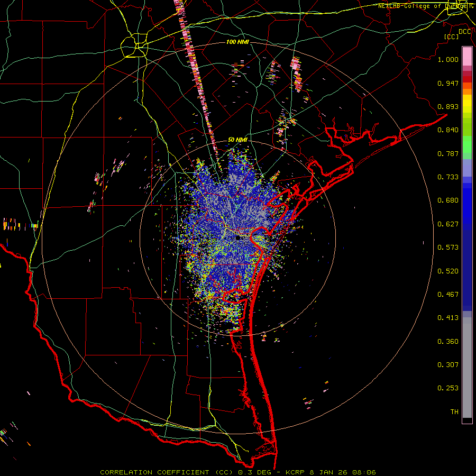Click the NEXLAB-College of DuPage credit text
476x476 pixels.
click(426, 6)
